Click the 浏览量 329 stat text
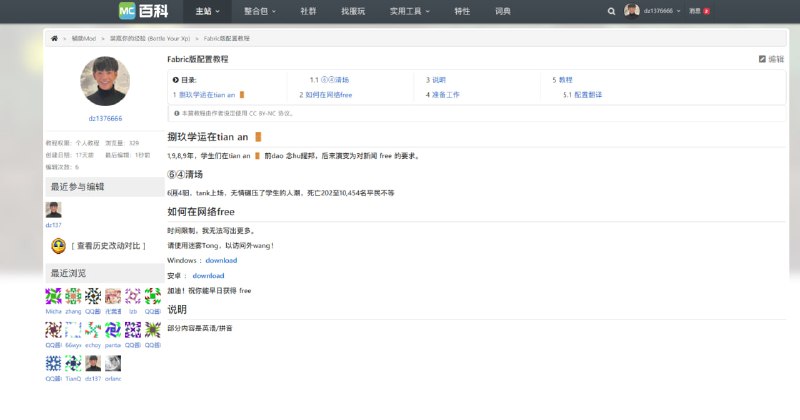This screenshot has width=800, height=420. 122,143
